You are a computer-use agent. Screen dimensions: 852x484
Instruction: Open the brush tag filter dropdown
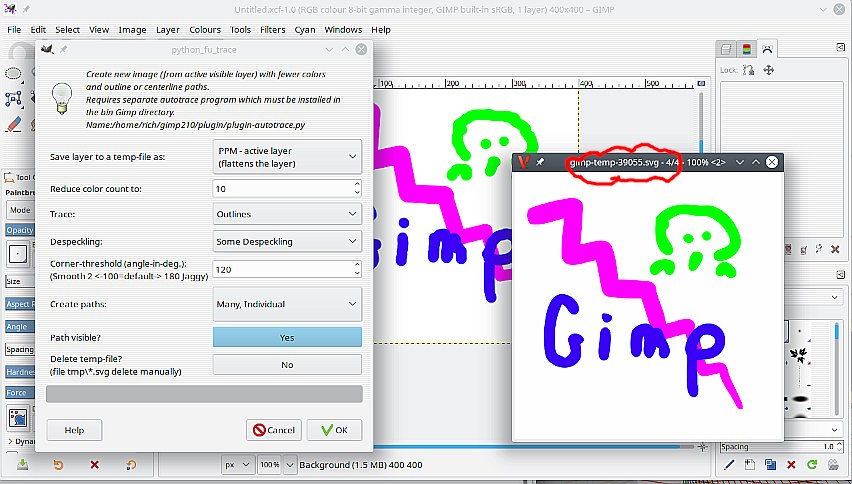[835, 297]
